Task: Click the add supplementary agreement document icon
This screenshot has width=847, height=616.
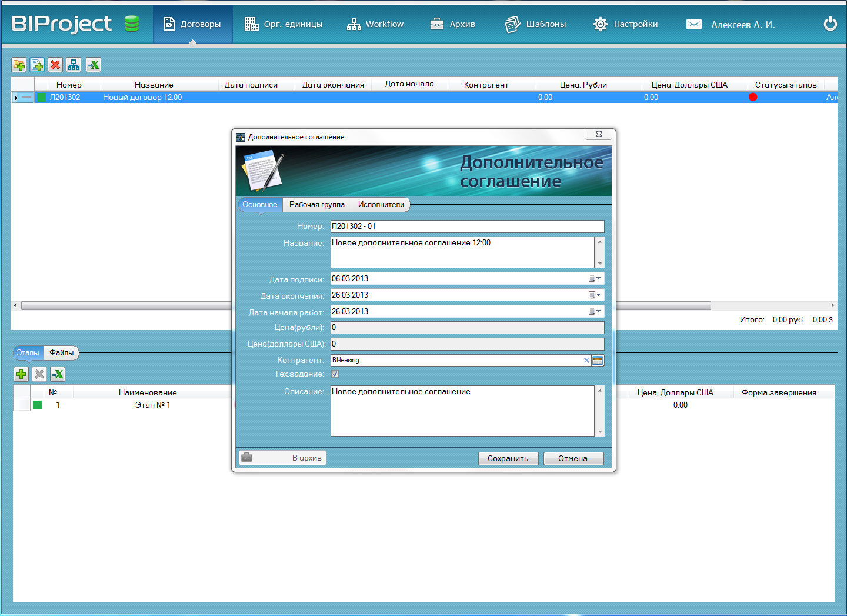Action: 37,65
